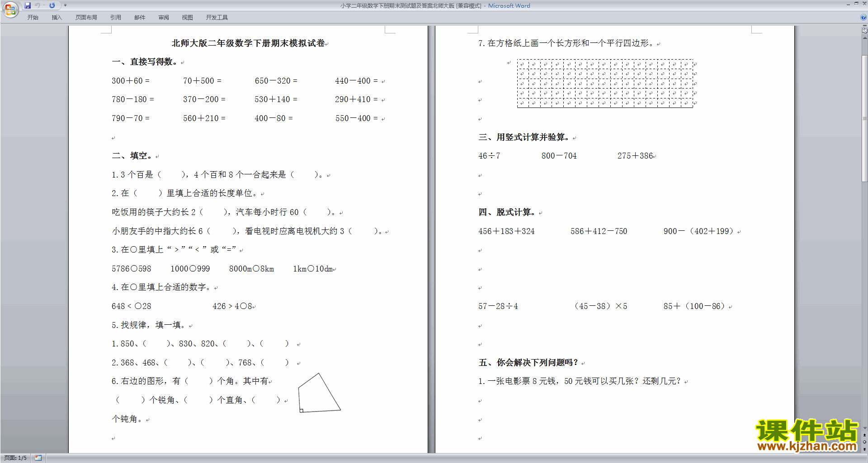Click the vertical scrollbar down arrow
The image size is (868, 463).
coord(864,428)
